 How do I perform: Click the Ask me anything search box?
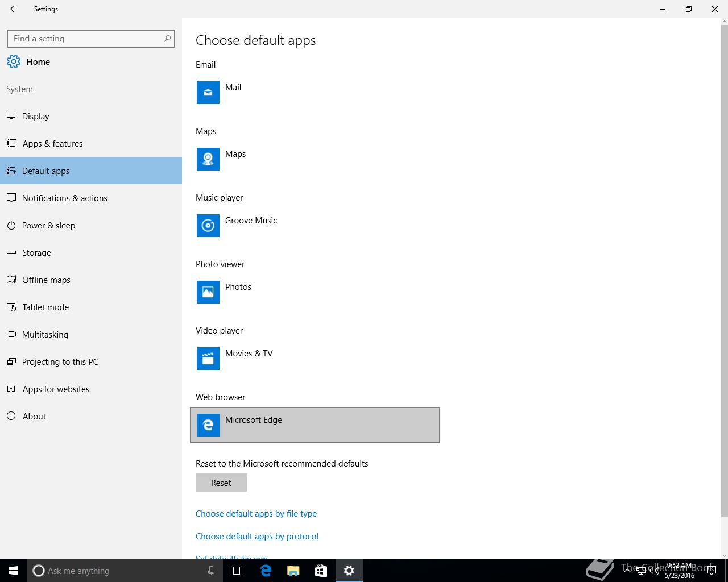125,571
